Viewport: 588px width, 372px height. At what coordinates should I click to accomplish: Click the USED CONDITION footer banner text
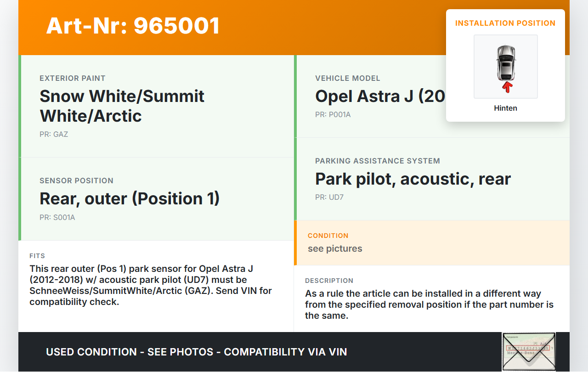coord(197,352)
